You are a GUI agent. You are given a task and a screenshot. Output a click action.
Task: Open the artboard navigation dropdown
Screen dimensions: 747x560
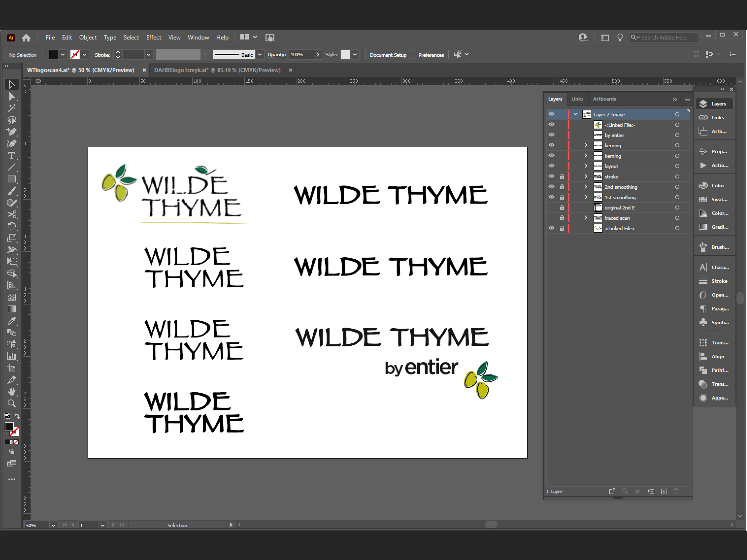click(102, 525)
